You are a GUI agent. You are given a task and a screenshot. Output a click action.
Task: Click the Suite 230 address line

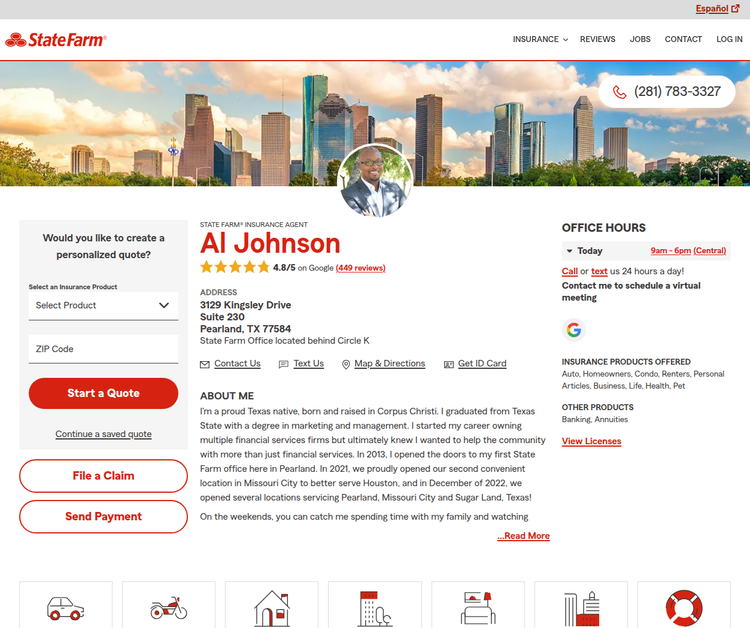pos(222,317)
